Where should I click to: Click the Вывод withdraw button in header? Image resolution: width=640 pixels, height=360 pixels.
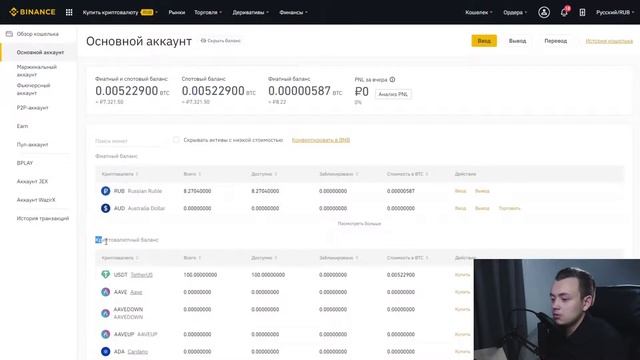[x=517, y=41]
